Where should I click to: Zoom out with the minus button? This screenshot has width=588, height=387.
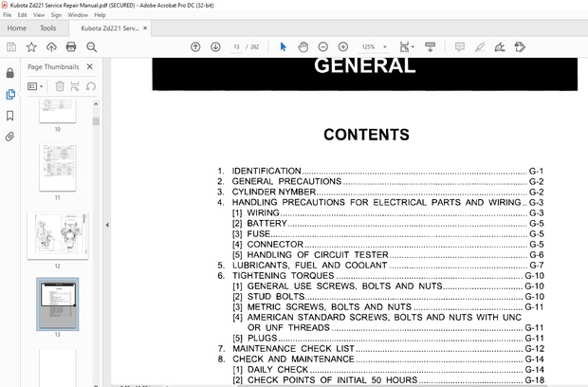(x=322, y=46)
